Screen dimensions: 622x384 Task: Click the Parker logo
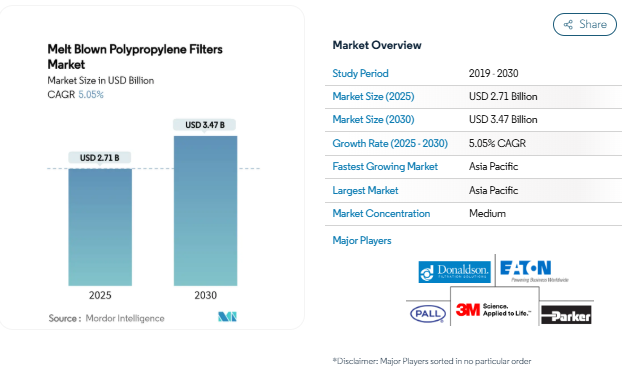[x=566, y=315]
